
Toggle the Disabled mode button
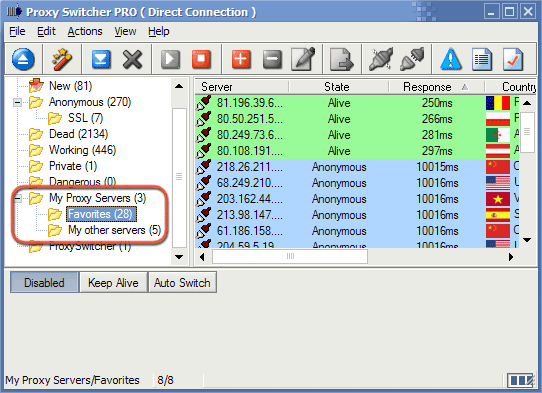(44, 283)
